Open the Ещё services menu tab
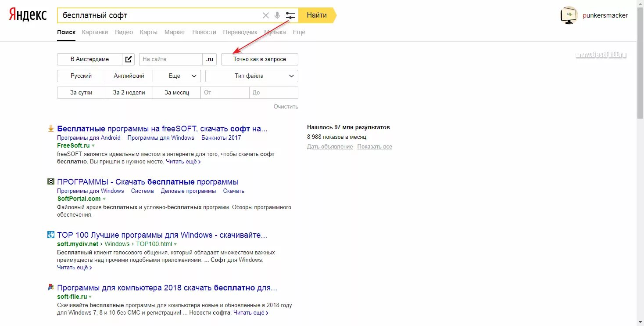Screen dimensions: 644x326 (299, 32)
